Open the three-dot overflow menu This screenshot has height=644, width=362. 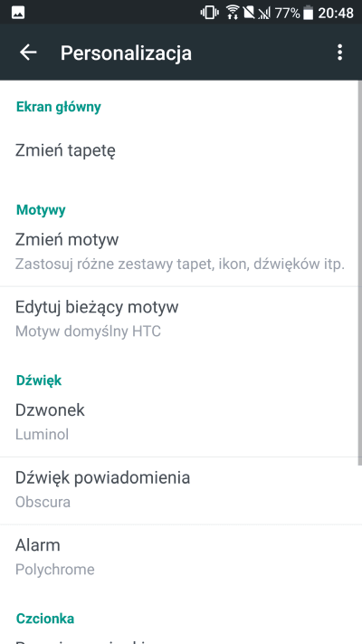point(339,53)
